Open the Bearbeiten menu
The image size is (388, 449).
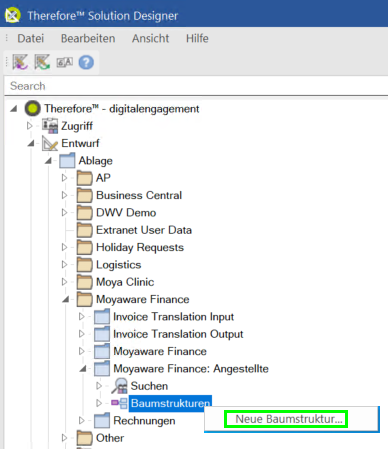88,38
